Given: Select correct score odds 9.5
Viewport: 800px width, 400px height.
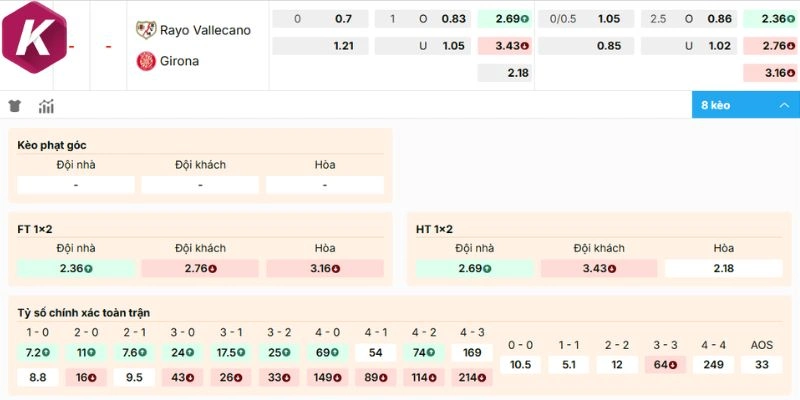Looking at the screenshot, I should [x=134, y=378].
